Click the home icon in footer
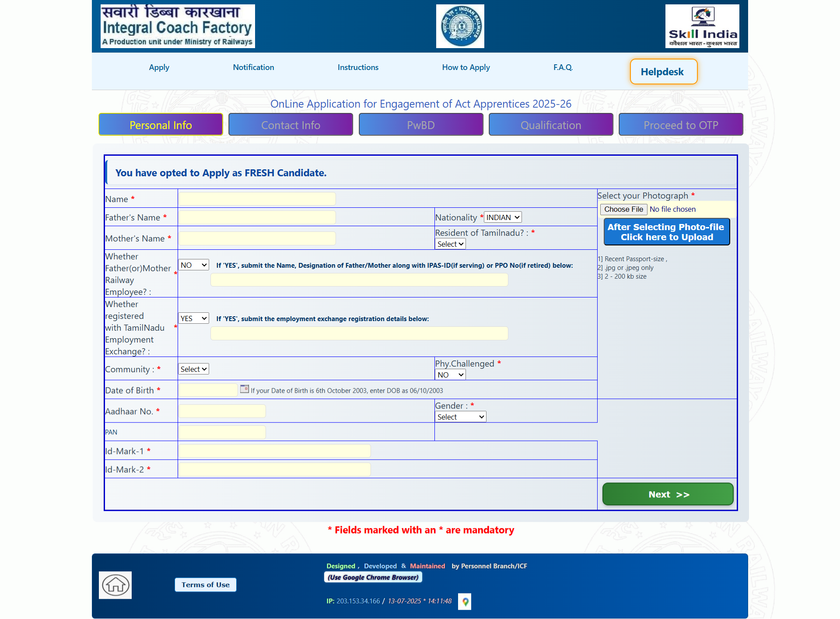This screenshot has height=619, width=840. coord(115,585)
